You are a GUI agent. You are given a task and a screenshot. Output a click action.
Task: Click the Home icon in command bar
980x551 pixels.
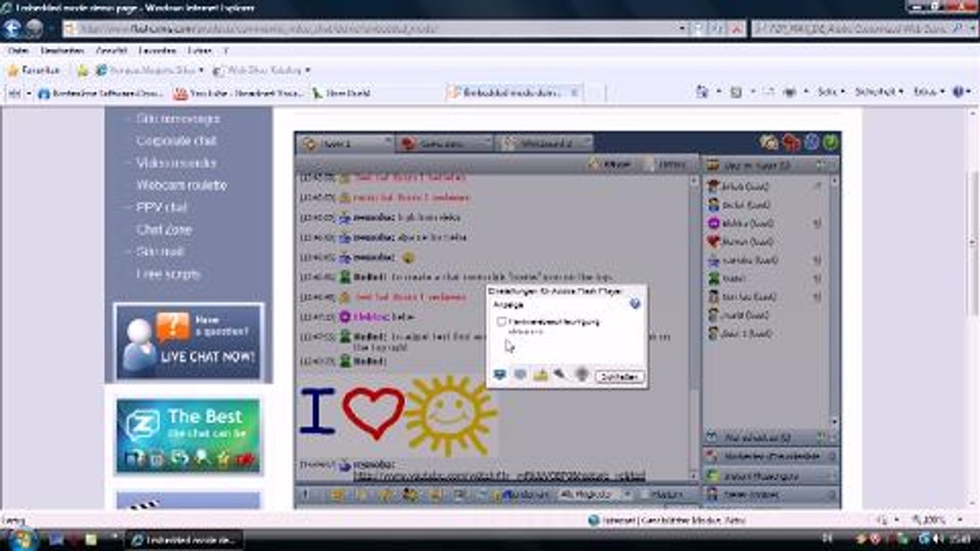point(701,92)
